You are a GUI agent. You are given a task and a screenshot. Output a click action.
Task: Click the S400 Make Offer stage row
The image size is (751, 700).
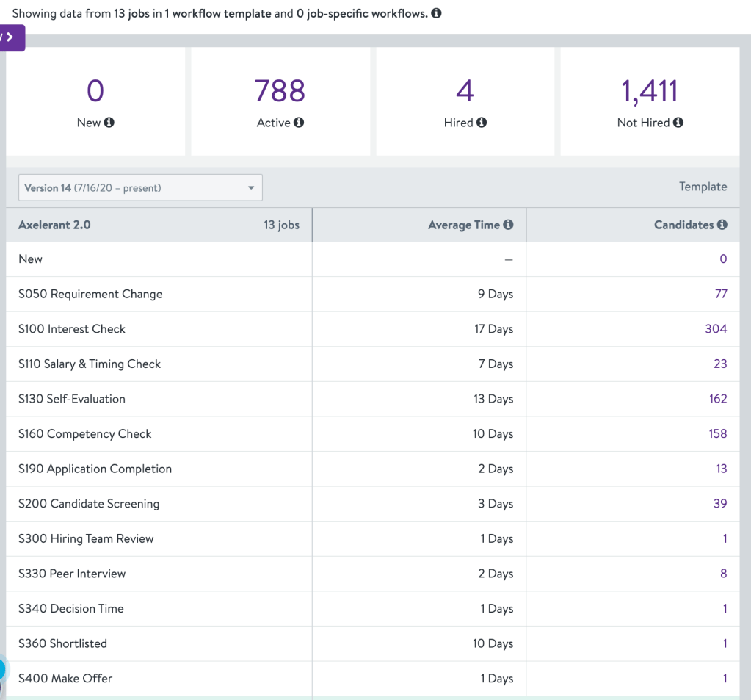click(65, 679)
